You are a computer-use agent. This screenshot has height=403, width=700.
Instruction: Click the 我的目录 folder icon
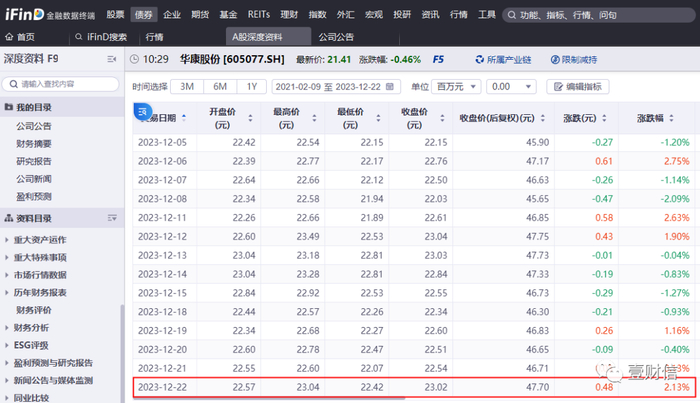click(x=8, y=107)
